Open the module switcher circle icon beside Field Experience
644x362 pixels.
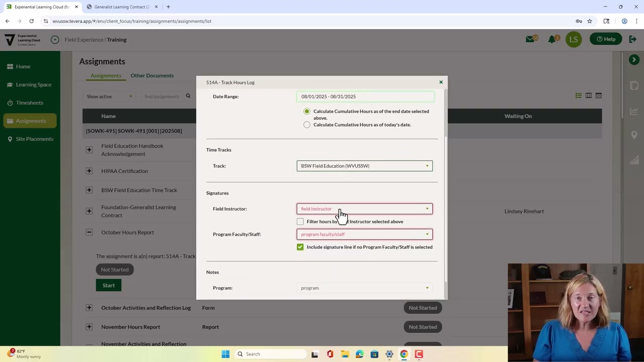(55, 40)
